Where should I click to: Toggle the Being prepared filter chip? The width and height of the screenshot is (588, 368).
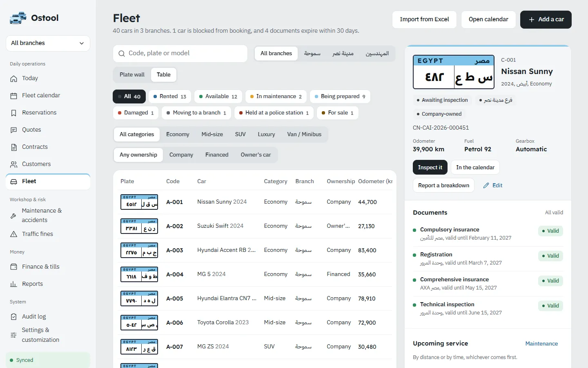(340, 96)
